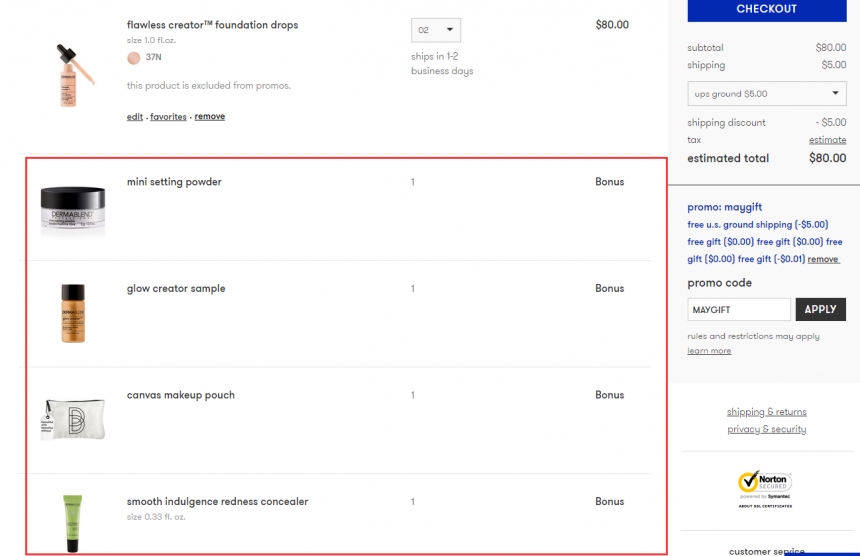Click the foundation drops product image
This screenshot has width=860, height=556.
(x=74, y=75)
